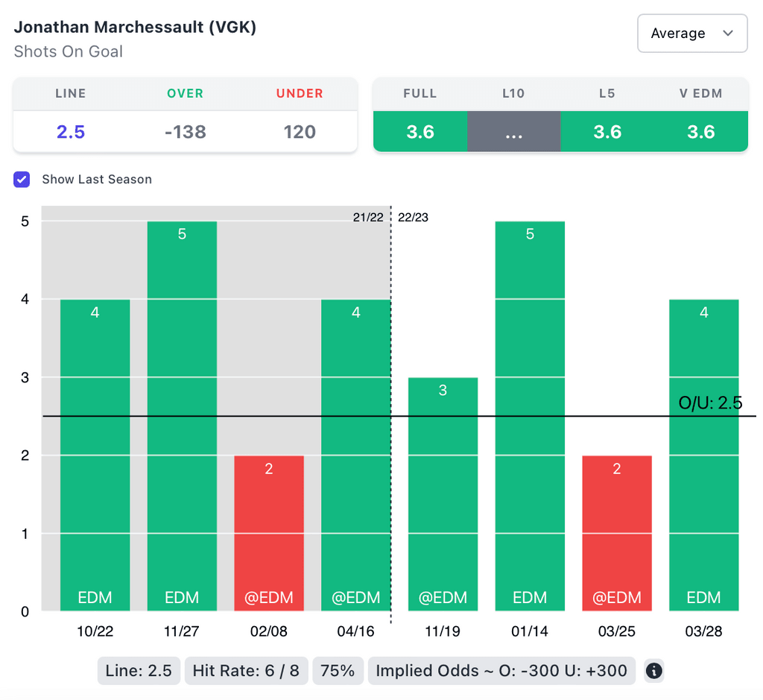Click the 01/14 EDM green bar

pyautogui.click(x=530, y=416)
